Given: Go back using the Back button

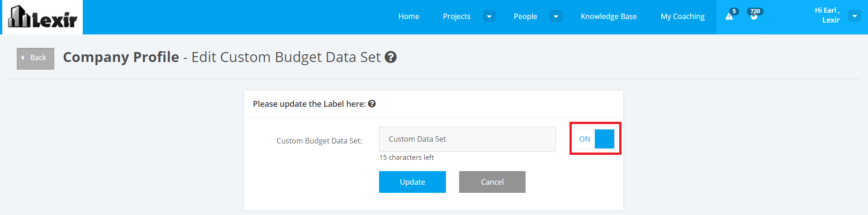Looking at the screenshot, I should click(x=35, y=58).
